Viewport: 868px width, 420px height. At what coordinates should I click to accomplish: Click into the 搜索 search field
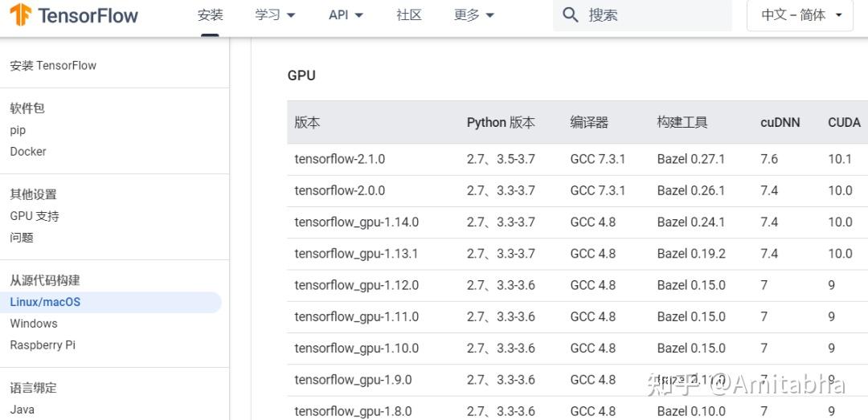pyautogui.click(x=642, y=15)
